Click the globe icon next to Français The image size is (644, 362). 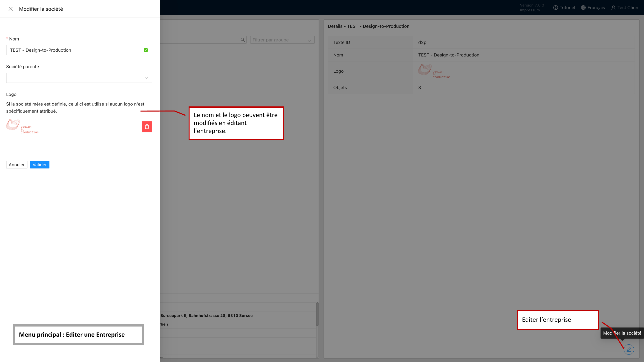tap(583, 7)
